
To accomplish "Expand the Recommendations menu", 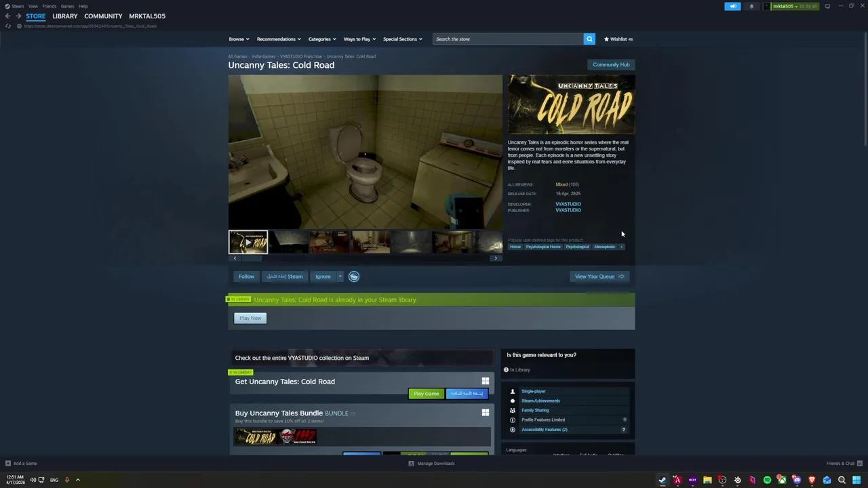I will coord(279,39).
